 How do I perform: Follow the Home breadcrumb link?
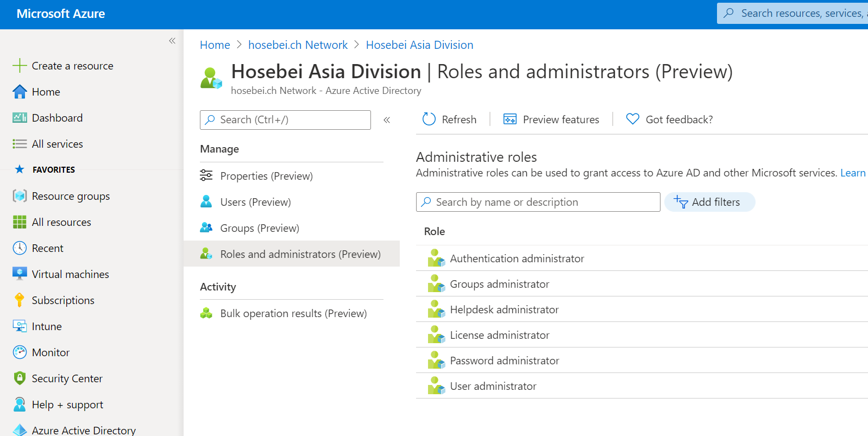(215, 45)
